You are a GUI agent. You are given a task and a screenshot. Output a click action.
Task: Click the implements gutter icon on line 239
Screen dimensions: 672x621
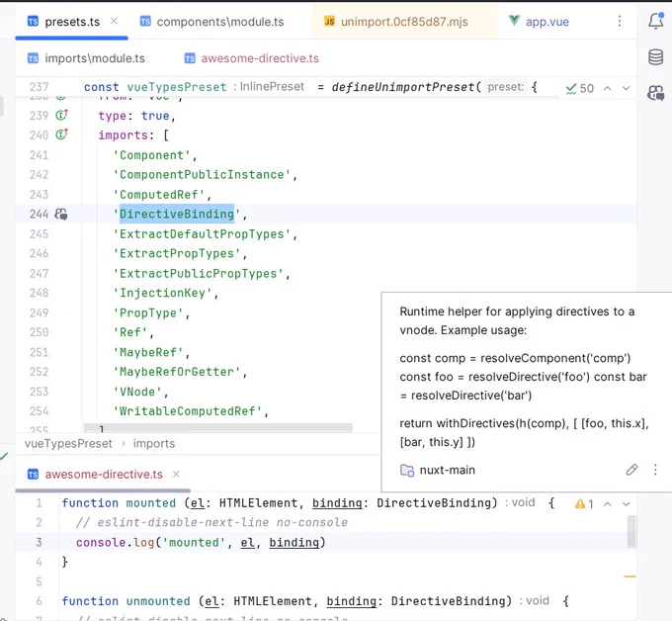[x=61, y=115]
